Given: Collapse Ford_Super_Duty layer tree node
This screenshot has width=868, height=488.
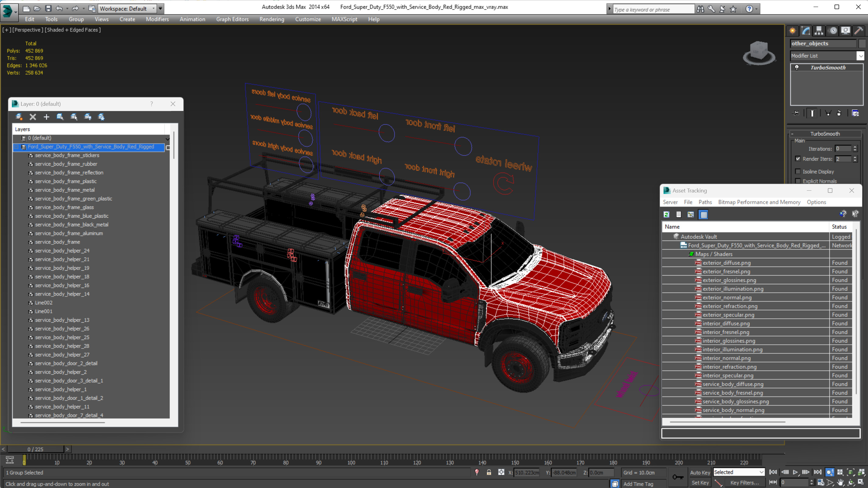Looking at the screenshot, I should (x=16, y=147).
